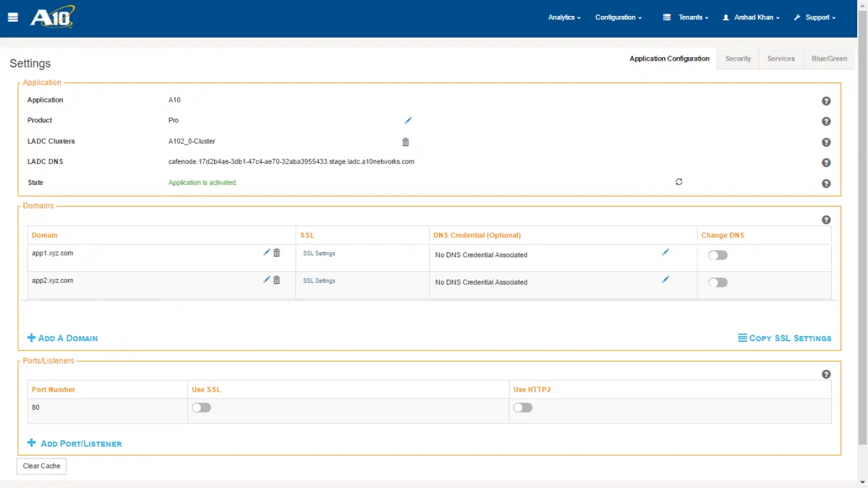
Task: Open help for the LADC DNS field
Action: pos(826,163)
